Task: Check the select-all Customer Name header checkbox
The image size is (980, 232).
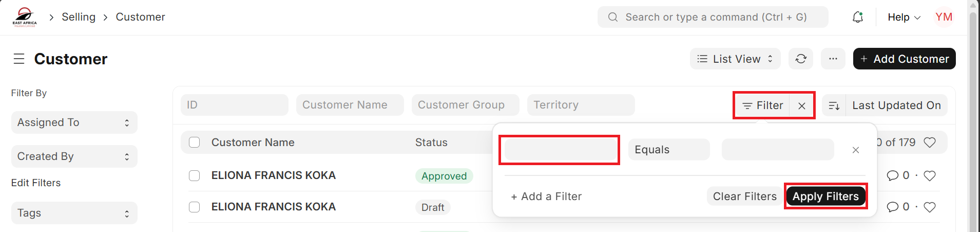Action: [194, 142]
